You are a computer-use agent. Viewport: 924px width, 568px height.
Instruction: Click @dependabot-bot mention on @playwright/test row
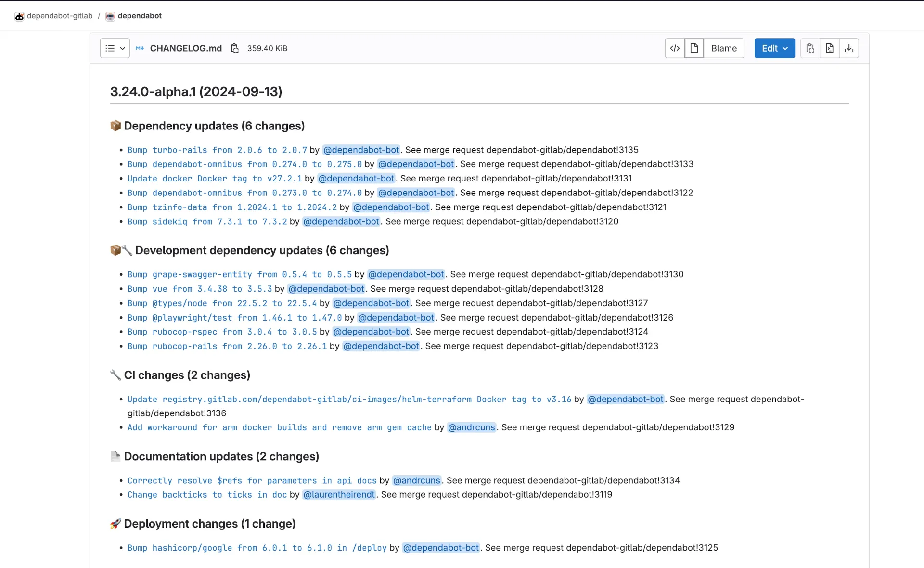click(396, 318)
